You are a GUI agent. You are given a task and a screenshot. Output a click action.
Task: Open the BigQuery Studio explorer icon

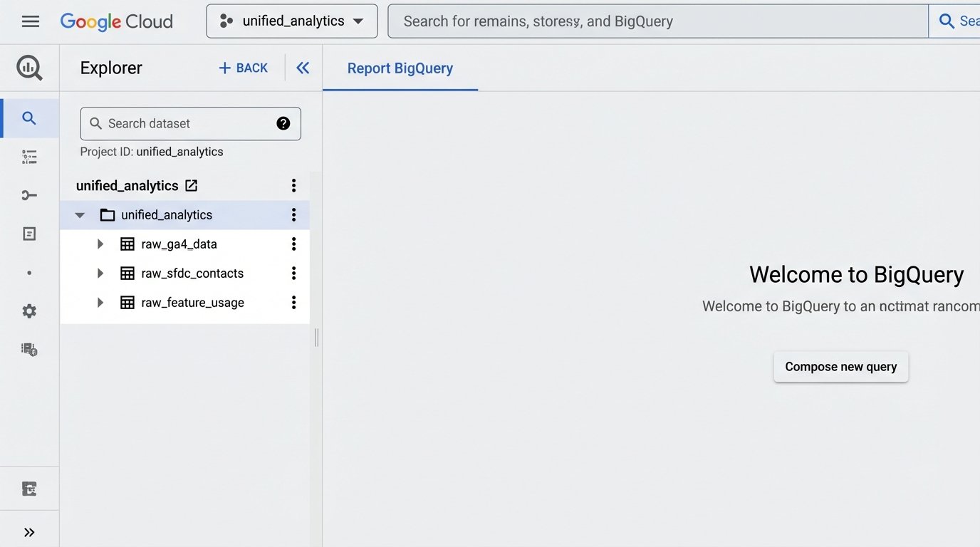tap(29, 68)
